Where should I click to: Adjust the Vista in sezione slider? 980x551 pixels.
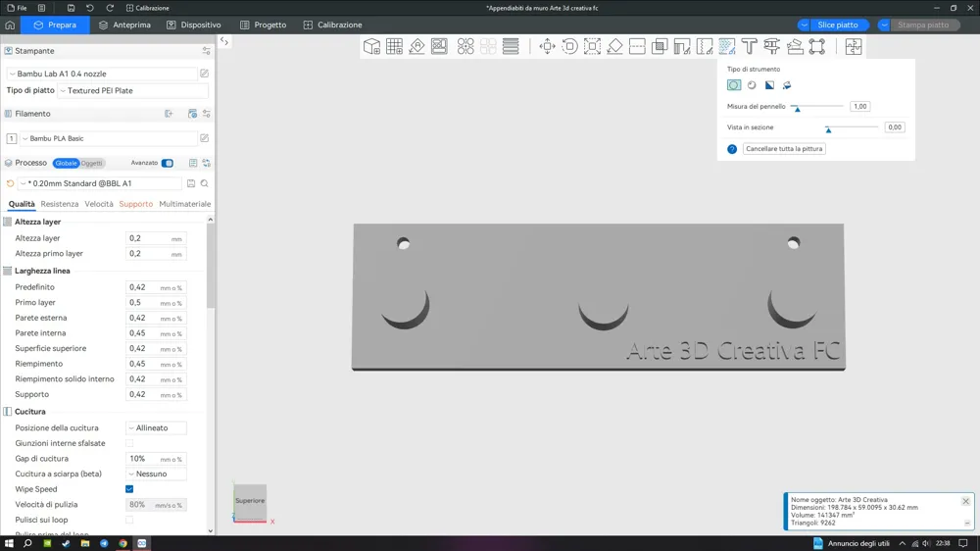tap(852, 127)
